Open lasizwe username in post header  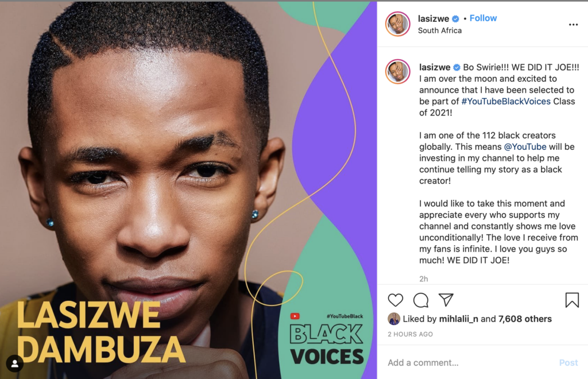[x=434, y=18]
